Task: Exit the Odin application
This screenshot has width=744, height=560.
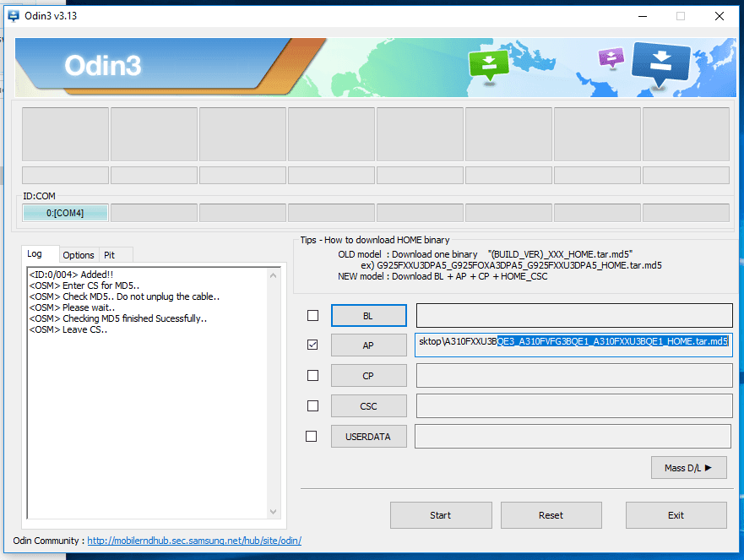Action: click(676, 515)
